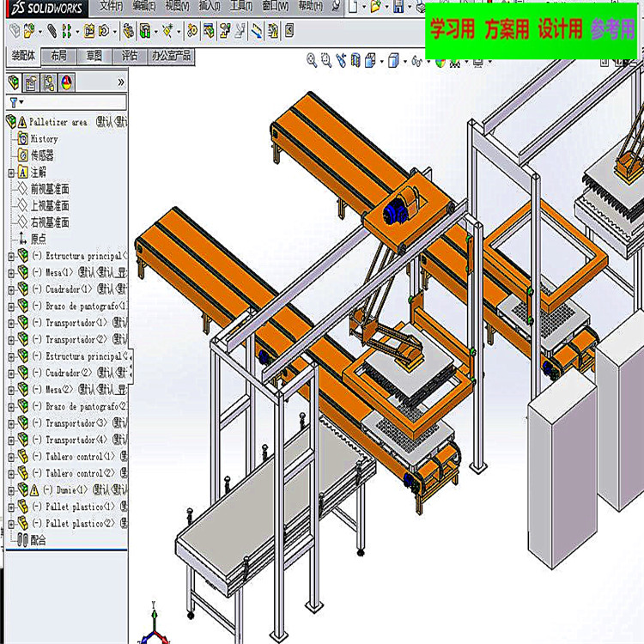Click the greyed Edit Component icon
Image resolution: width=644 pixels, height=644 pixels.
click(15, 31)
